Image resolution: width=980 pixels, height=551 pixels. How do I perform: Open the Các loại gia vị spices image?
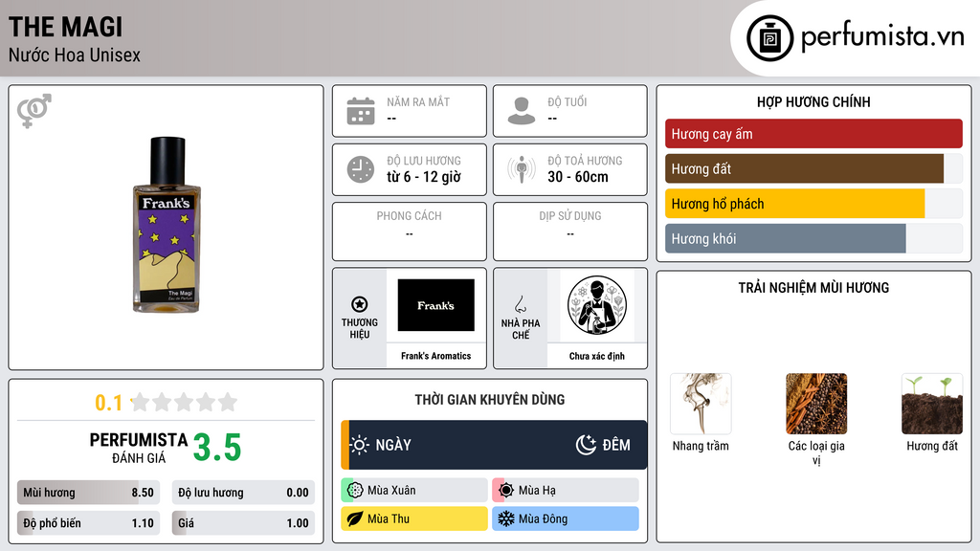coord(816,404)
